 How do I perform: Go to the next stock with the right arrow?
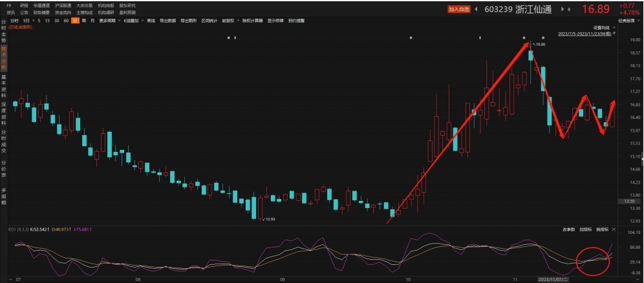(563, 9)
